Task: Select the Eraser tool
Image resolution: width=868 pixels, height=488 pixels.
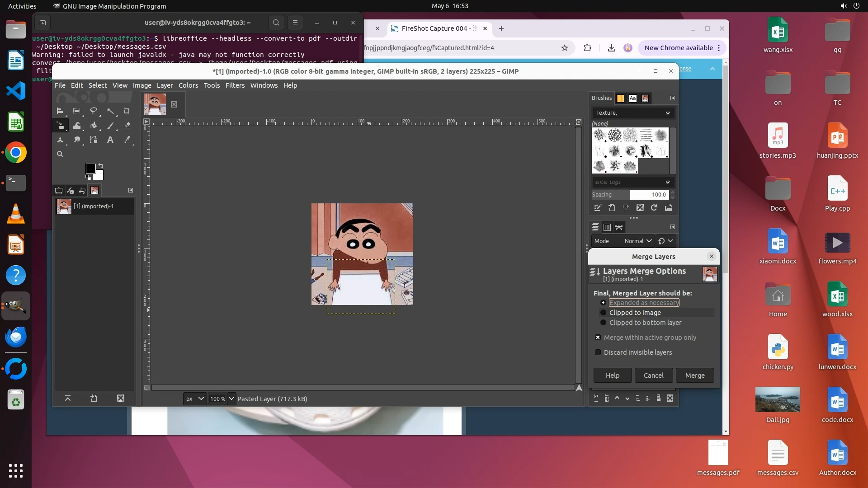Action: coord(127,125)
